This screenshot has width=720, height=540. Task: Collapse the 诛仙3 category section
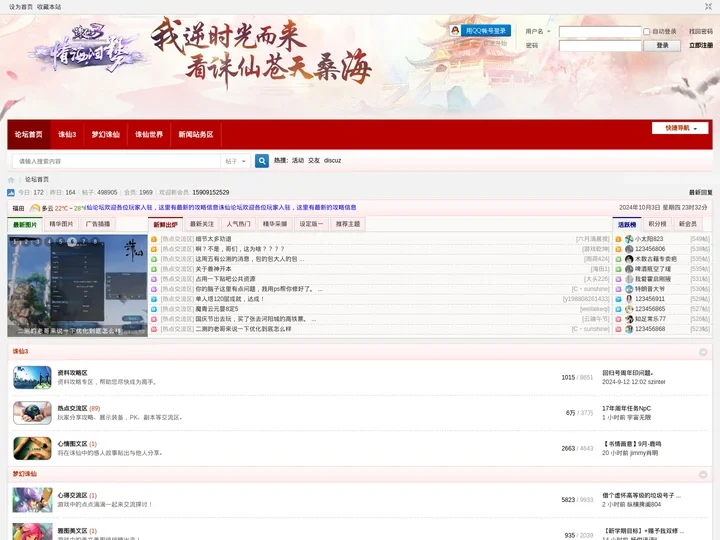point(703,352)
